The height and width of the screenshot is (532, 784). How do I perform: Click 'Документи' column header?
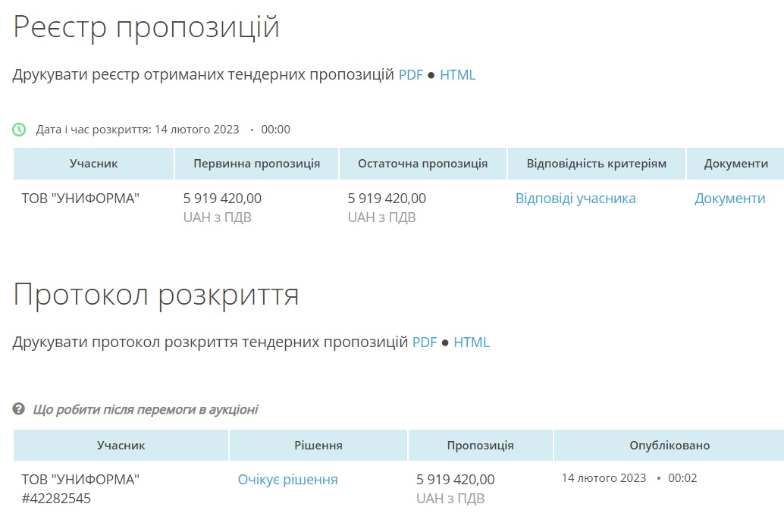(736, 164)
